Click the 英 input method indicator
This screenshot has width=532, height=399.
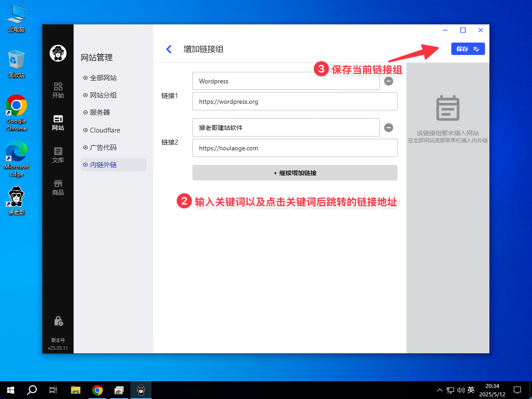tap(471, 390)
